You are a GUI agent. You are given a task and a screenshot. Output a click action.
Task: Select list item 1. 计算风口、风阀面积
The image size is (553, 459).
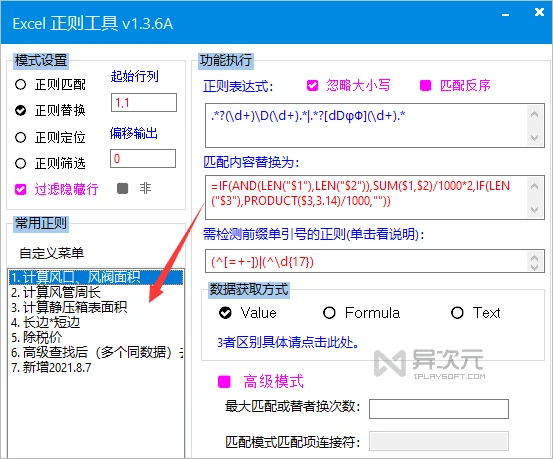pos(96,278)
